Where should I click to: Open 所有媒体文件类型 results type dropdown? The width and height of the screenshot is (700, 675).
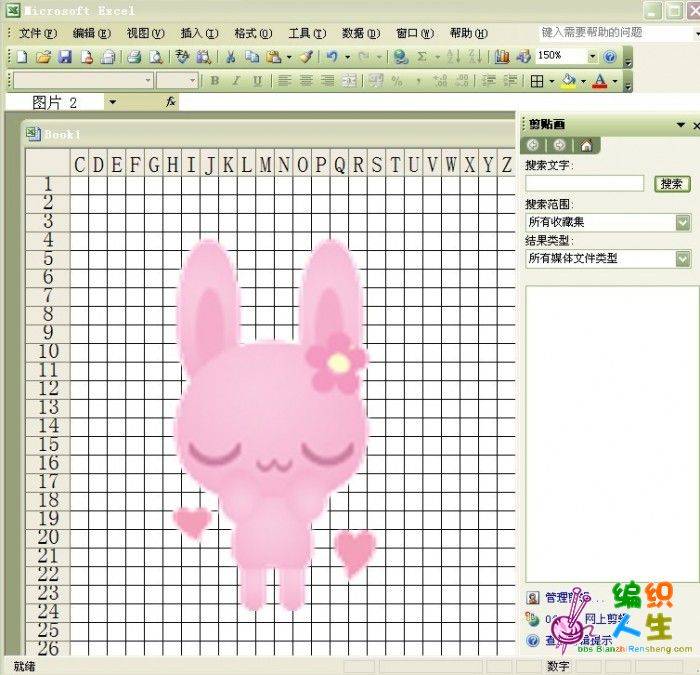coord(683,258)
